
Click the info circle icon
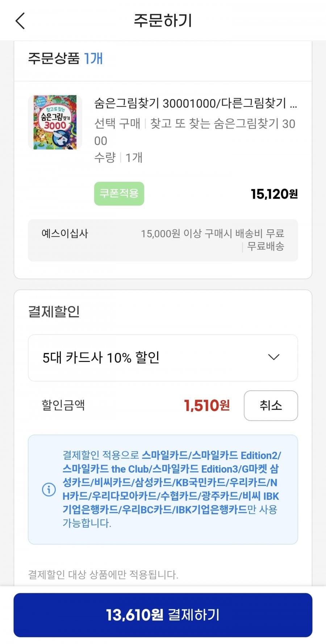click(x=49, y=489)
